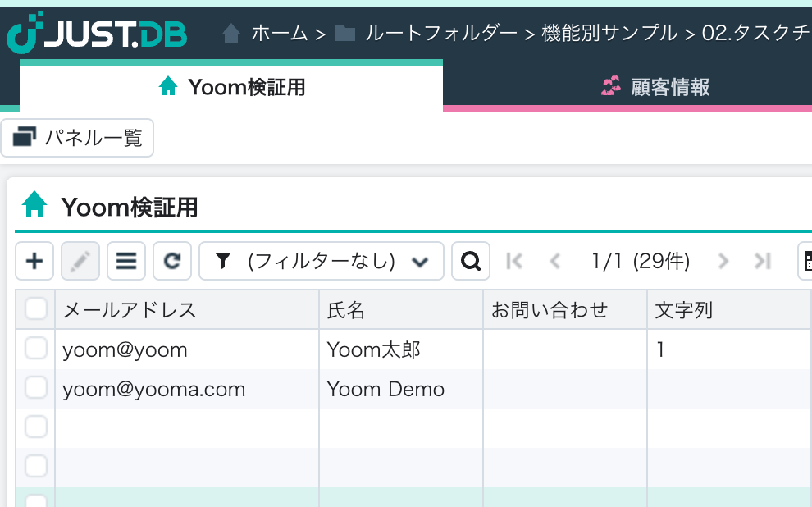Viewport: 812px width, 507px height.
Task: Toggle the select-all header checkbox
Action: point(36,309)
